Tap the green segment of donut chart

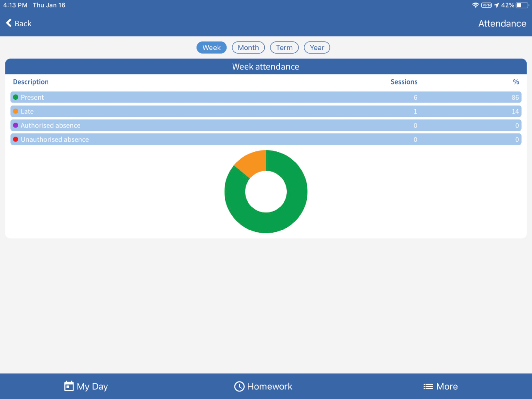[266, 223]
